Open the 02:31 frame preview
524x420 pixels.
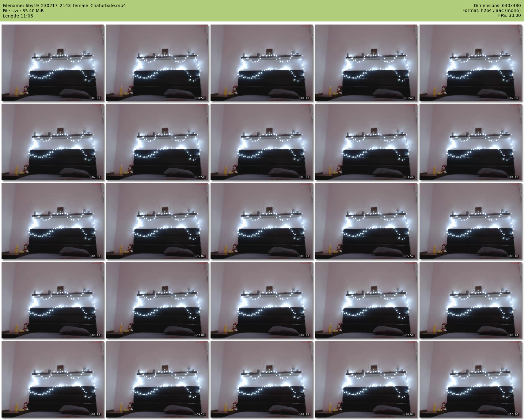(x=52, y=142)
